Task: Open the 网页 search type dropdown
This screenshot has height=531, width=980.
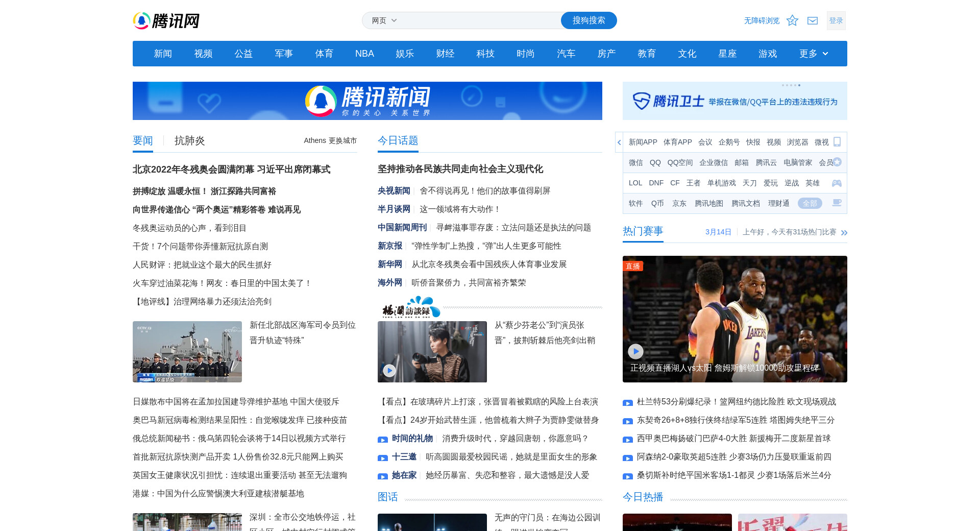Action: click(384, 20)
